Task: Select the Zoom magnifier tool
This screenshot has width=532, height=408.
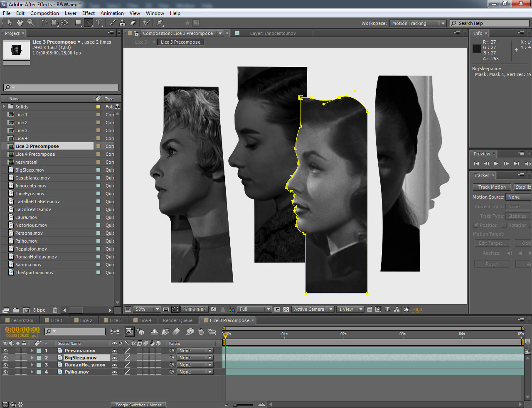Action: [x=31, y=23]
